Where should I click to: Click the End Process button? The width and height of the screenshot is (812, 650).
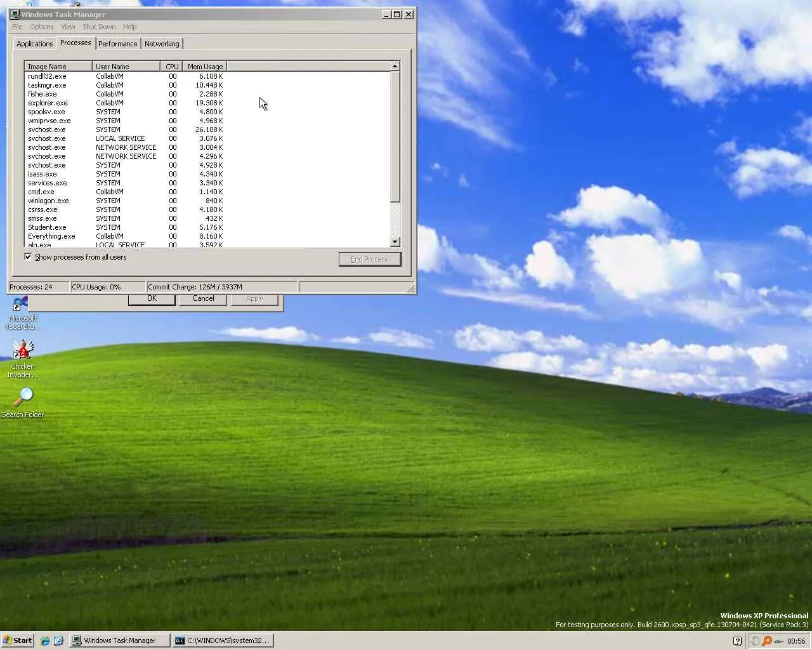[x=369, y=259]
